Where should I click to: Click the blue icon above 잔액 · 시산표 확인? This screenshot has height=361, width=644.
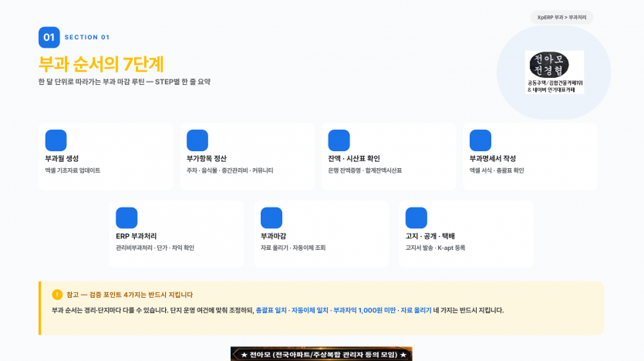click(x=339, y=140)
